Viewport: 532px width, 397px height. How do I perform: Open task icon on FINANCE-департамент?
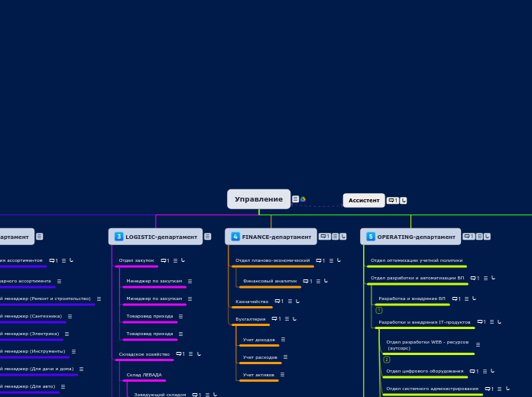pos(343,237)
